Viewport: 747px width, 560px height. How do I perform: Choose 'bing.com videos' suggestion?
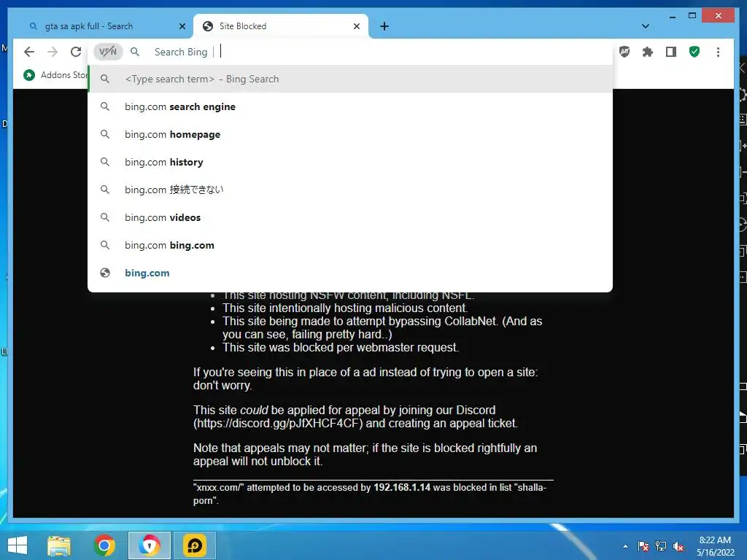[x=350, y=217]
